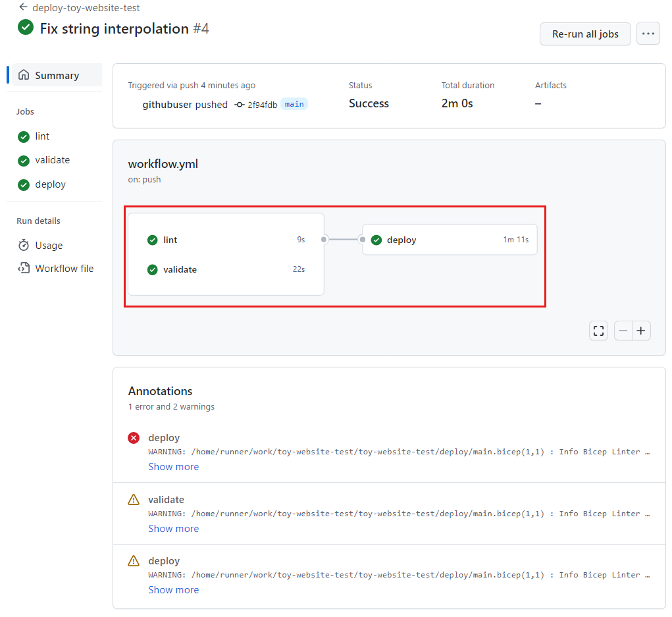This screenshot has width=672, height=617.
Task: Click the 'Success' status value
Action: 369,103
